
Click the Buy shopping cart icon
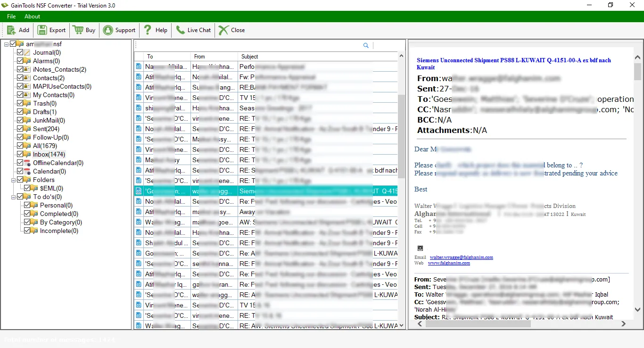coord(78,30)
